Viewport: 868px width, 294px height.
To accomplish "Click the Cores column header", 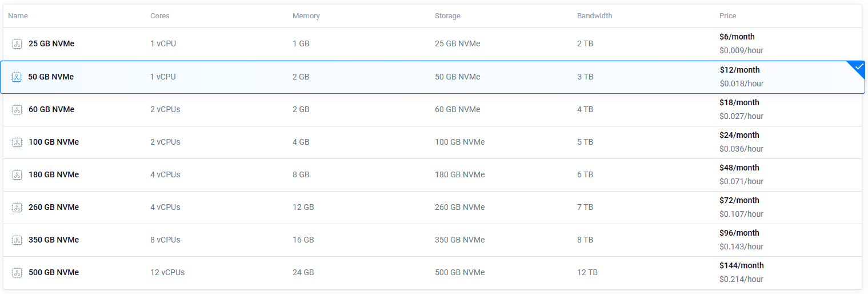I will point(160,16).
